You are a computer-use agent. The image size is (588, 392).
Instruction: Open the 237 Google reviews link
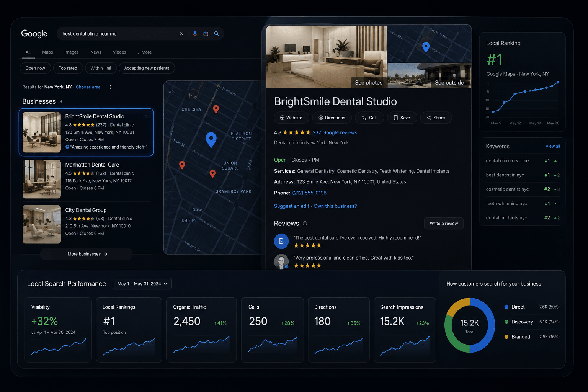coord(335,132)
